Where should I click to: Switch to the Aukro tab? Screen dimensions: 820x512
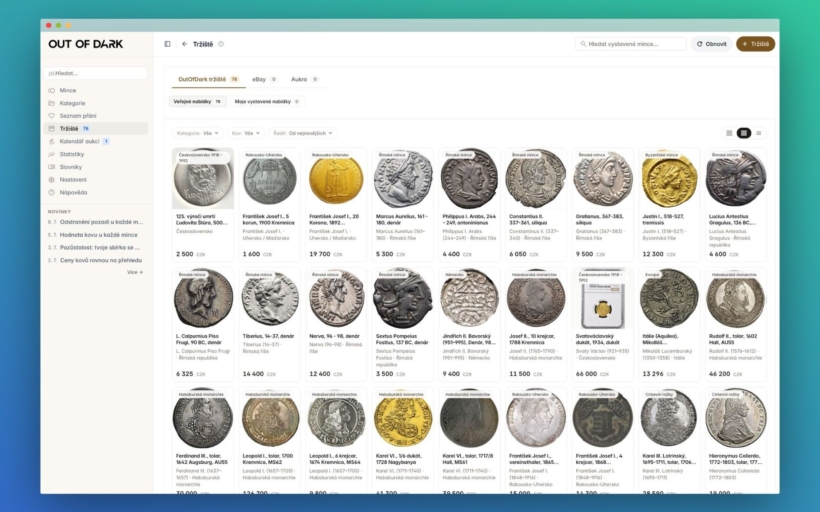click(x=304, y=79)
